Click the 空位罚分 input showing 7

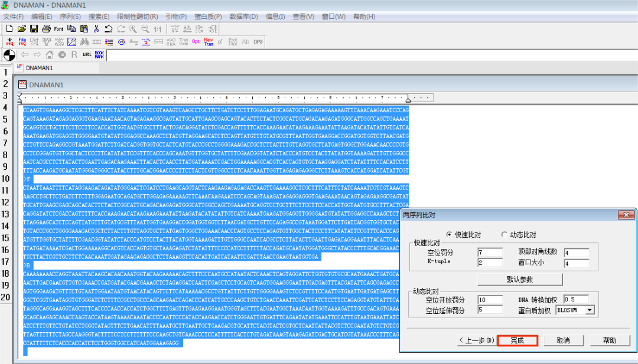[x=490, y=252]
